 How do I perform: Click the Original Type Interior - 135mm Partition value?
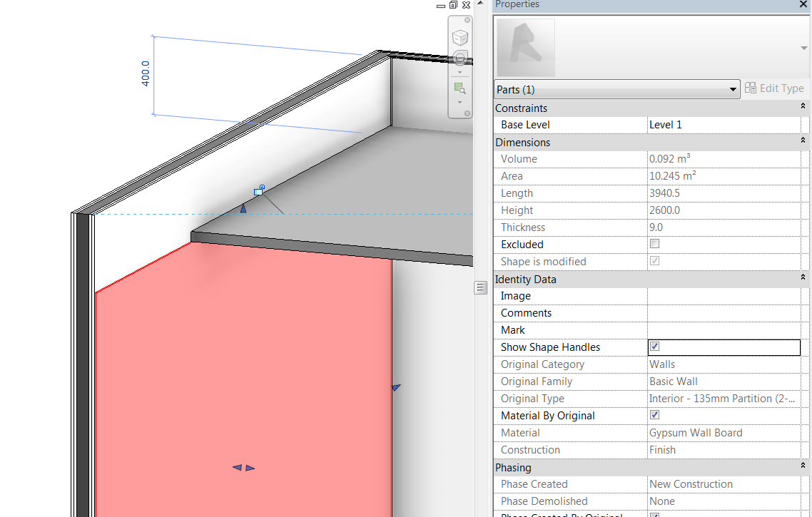click(724, 399)
